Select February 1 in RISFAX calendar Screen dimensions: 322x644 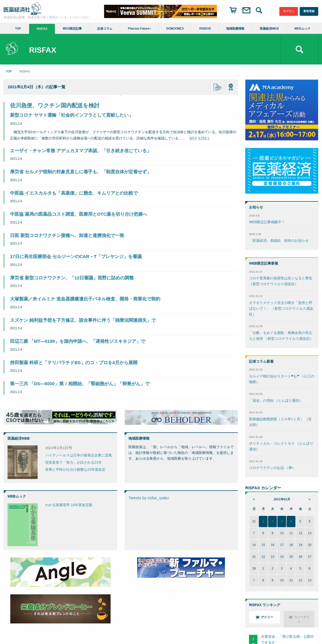pyautogui.click(x=263, y=521)
